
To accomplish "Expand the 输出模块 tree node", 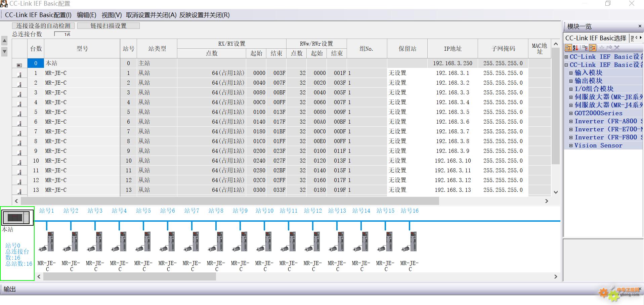I will pyautogui.click(x=571, y=81).
